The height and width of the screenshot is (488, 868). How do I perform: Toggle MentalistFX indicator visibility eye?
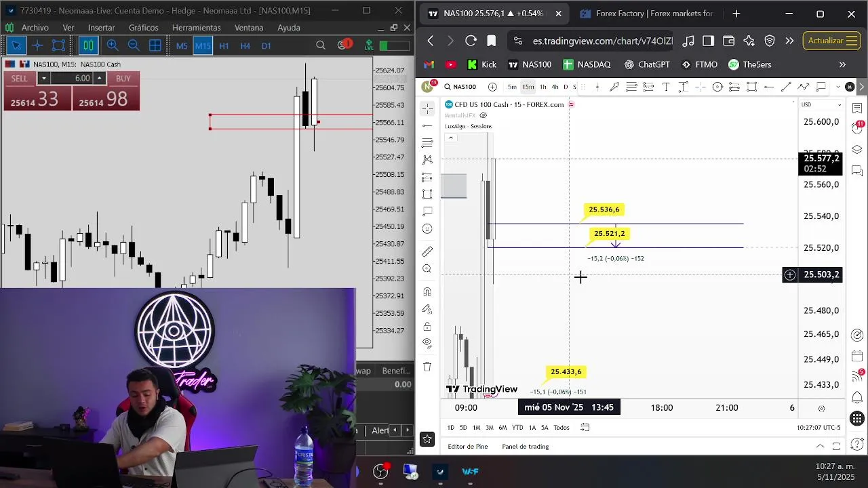pyautogui.click(x=483, y=115)
